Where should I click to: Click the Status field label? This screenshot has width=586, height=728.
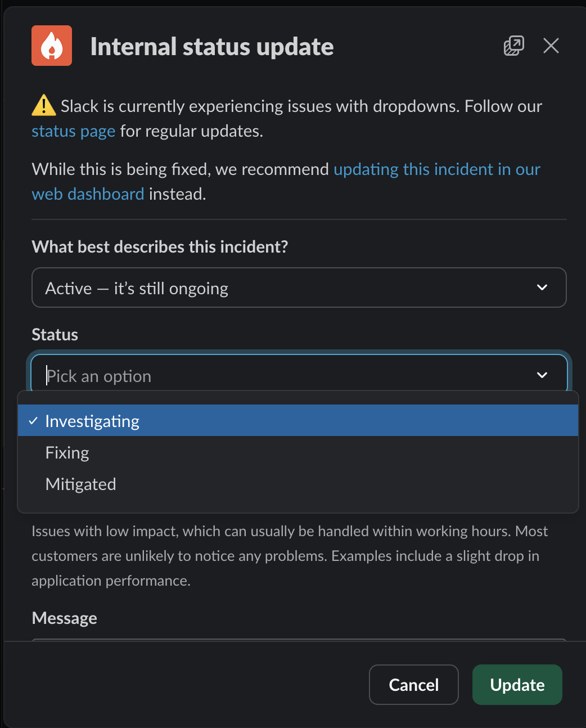55,335
